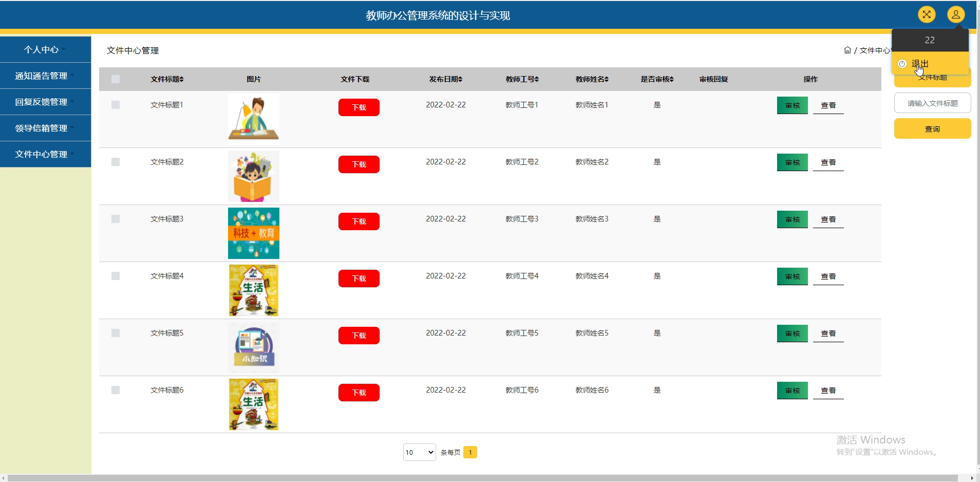Select the 教师姓名3 cell
Viewport: 980px width, 482px height.
click(592, 219)
